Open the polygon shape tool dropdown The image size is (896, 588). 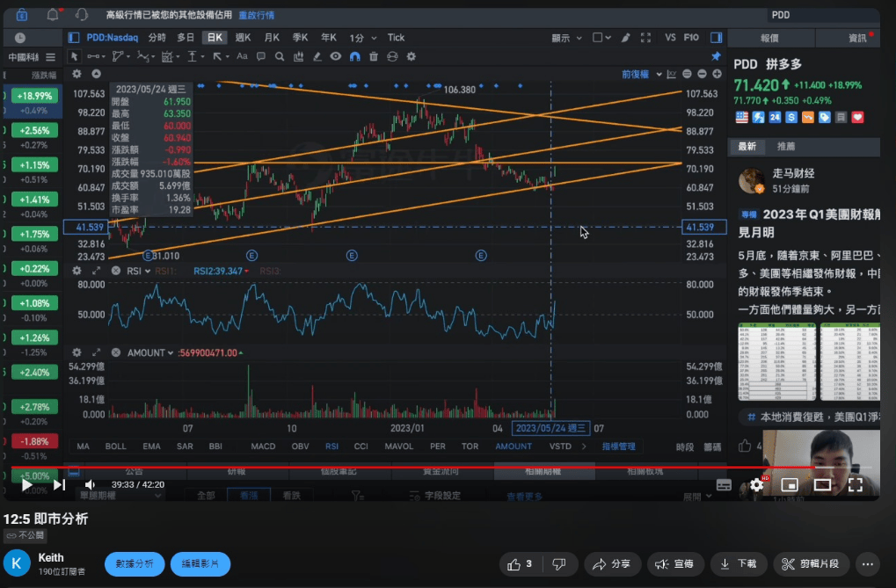(120, 56)
